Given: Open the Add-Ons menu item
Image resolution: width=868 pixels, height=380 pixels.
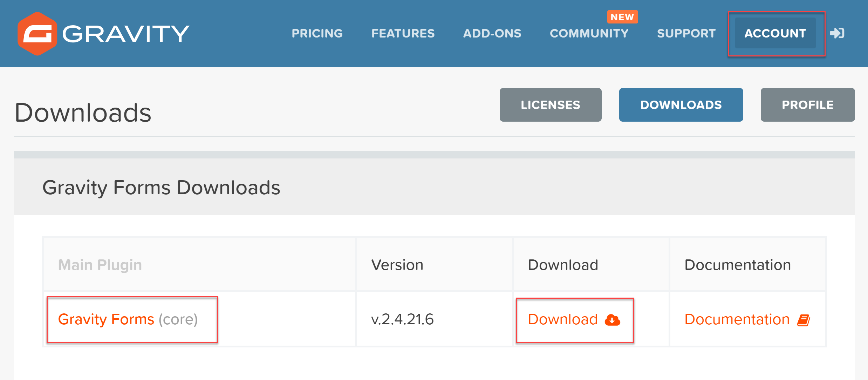Looking at the screenshot, I should coord(492,33).
